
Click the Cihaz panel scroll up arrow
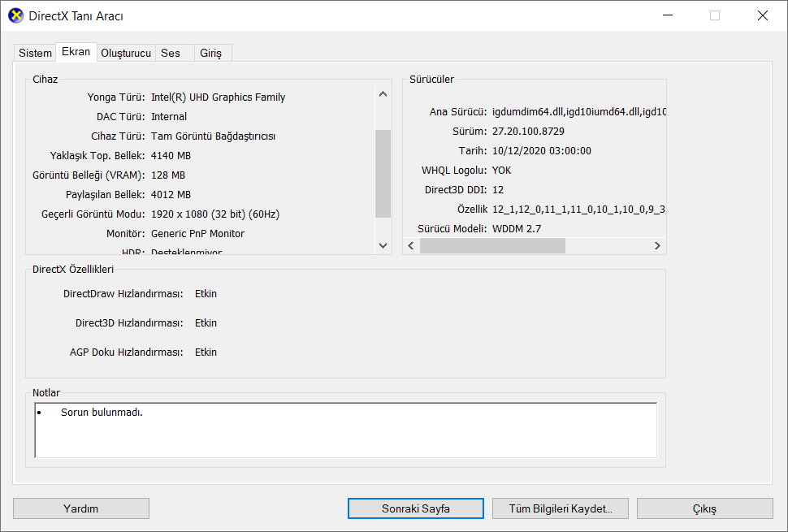tap(383, 94)
